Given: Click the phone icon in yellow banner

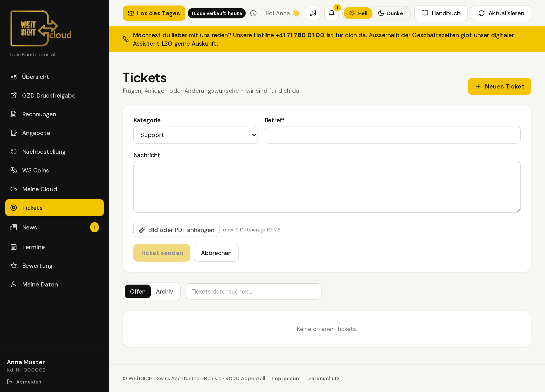Looking at the screenshot, I should [126, 39].
